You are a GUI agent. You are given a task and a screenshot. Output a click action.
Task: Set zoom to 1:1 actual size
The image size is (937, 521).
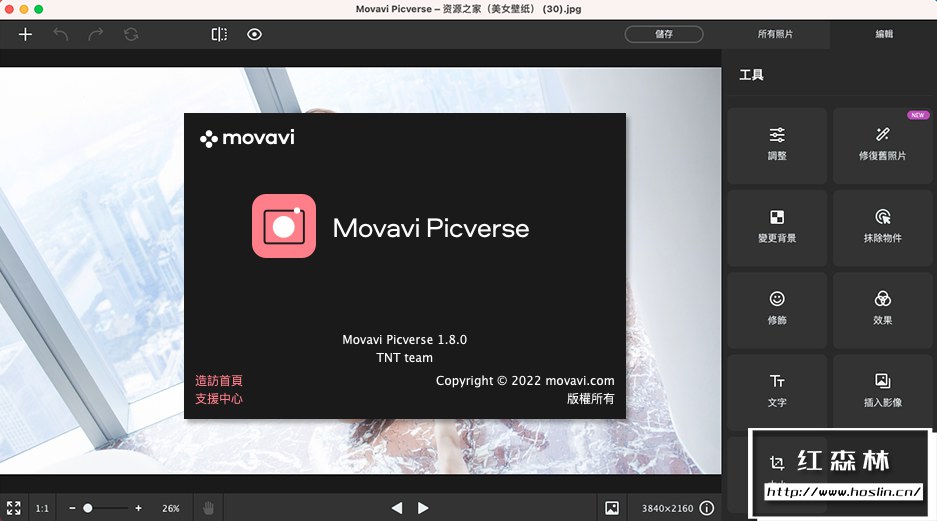(42, 508)
